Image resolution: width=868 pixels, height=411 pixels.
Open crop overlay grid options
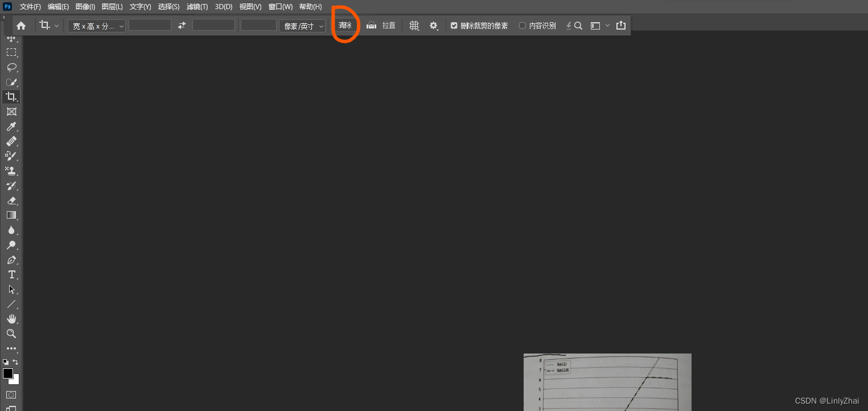coord(414,26)
